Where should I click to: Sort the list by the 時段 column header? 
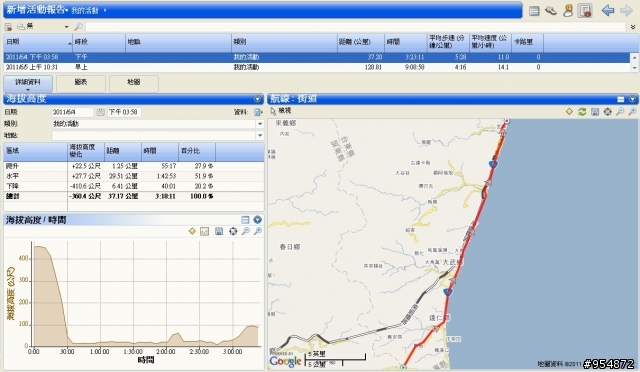coord(99,42)
